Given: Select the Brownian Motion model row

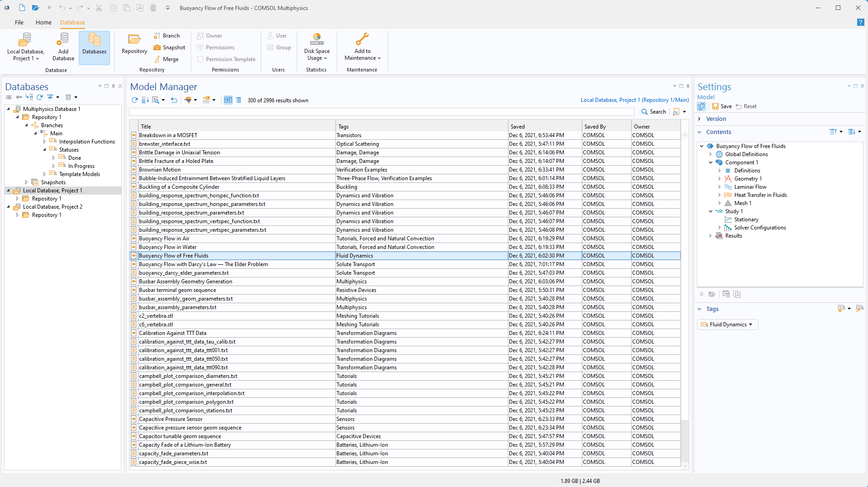Looking at the screenshot, I should point(405,170).
